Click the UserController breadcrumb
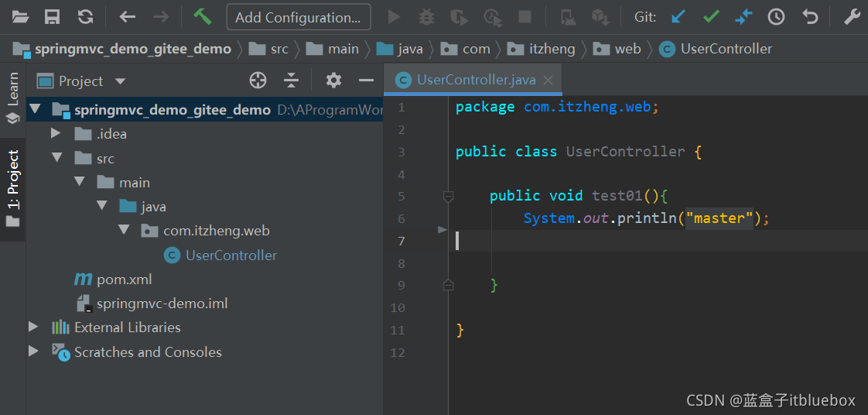This screenshot has height=415, width=868. tap(716, 49)
